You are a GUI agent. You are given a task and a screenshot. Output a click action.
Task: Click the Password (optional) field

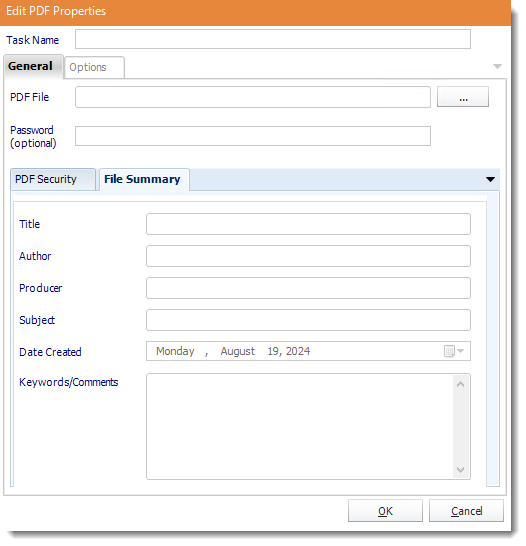pos(253,136)
